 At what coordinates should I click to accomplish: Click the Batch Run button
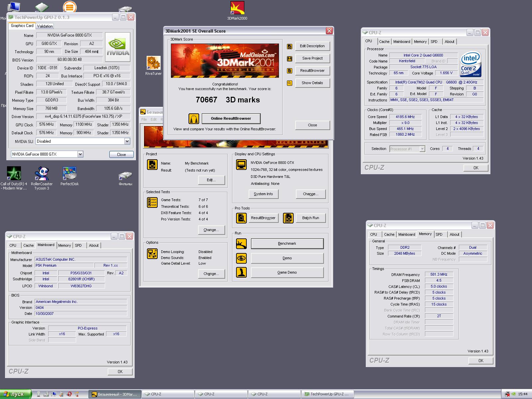coord(311,218)
